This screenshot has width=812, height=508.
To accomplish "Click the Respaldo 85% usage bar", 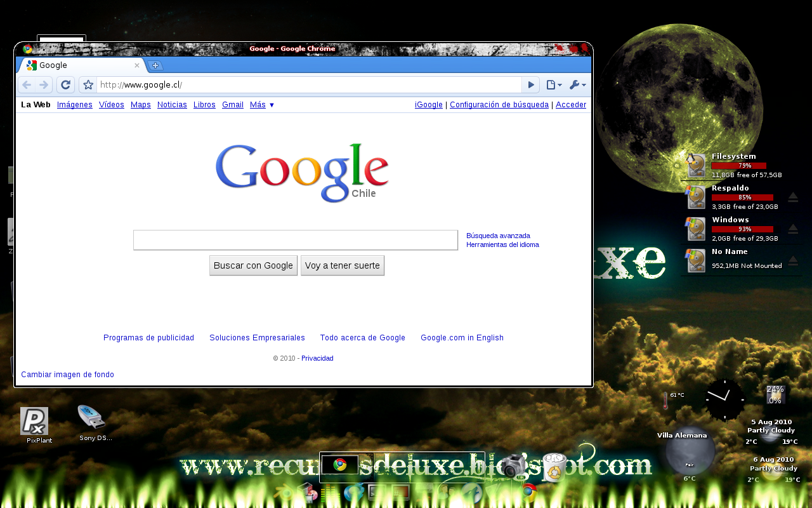I will (742, 197).
